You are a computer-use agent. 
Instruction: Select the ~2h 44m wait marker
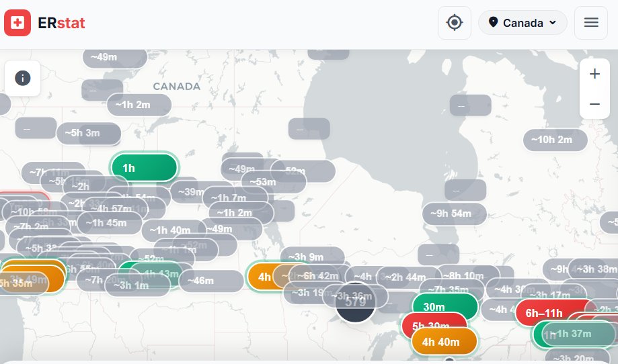coord(409,277)
